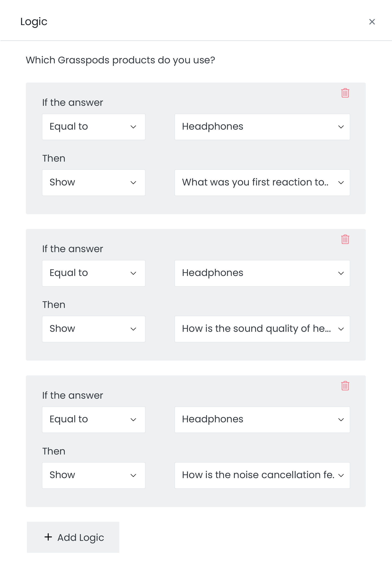Image resolution: width=392 pixels, height=563 pixels.
Task: Delete the first logic rule with trash icon
Action: click(x=345, y=93)
